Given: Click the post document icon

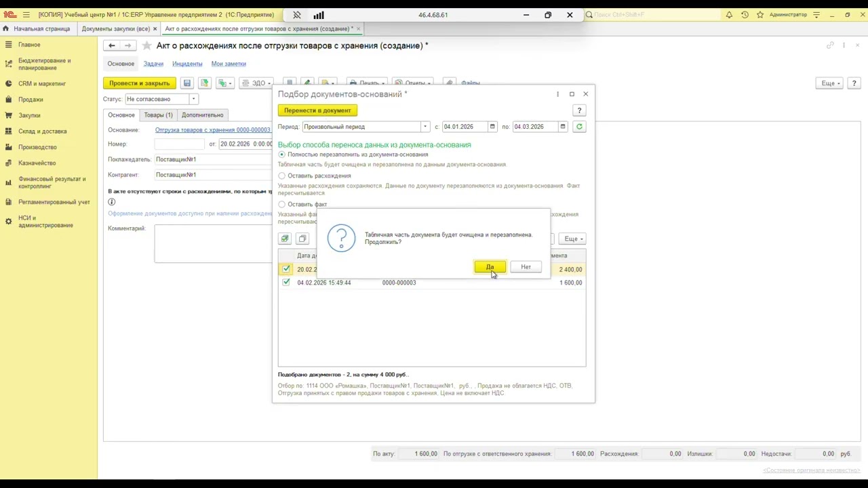Looking at the screenshot, I should 204,83.
